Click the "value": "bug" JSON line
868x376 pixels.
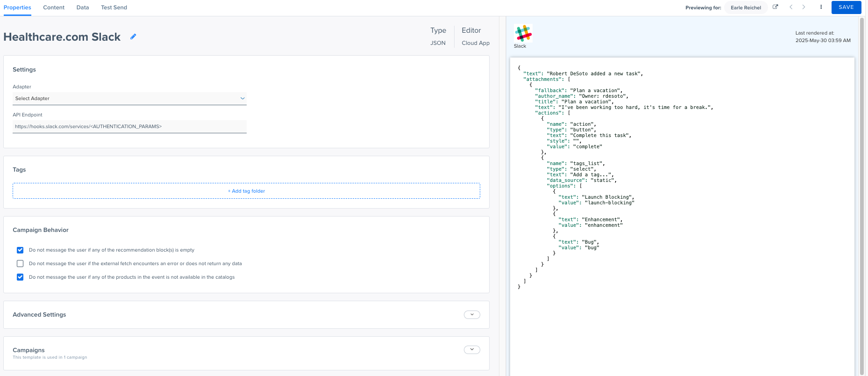point(578,248)
